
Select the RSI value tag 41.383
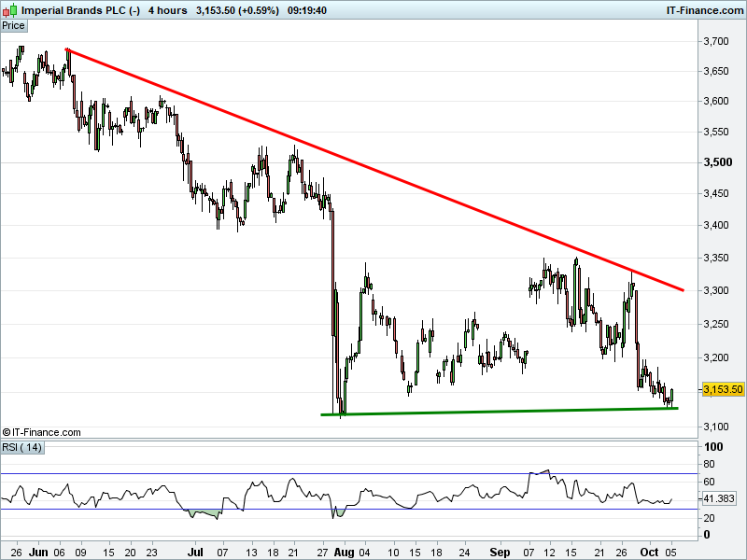719,499
